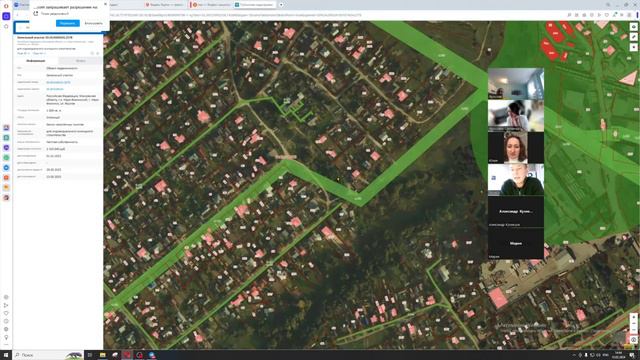Screen dimensions: 640x360
Task: Open the heart favorites icon in sidebar
Action: (x=6, y=313)
